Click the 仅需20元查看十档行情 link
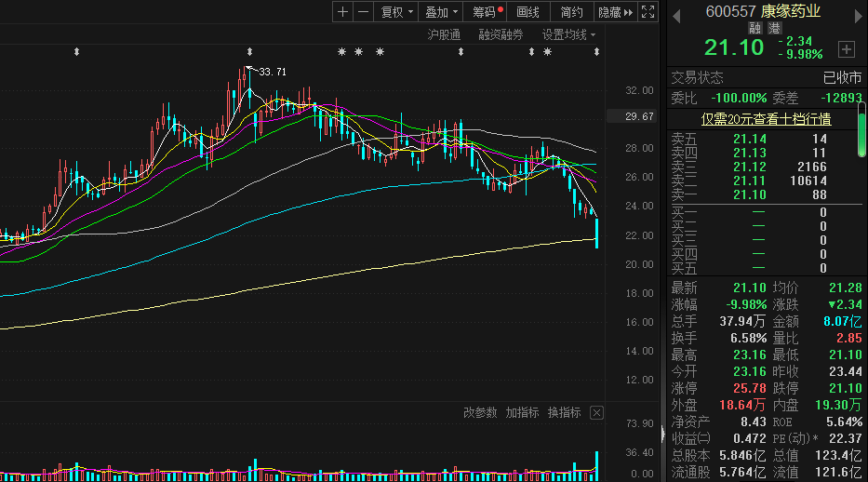Screen dimensions: 868x482 [766, 119]
